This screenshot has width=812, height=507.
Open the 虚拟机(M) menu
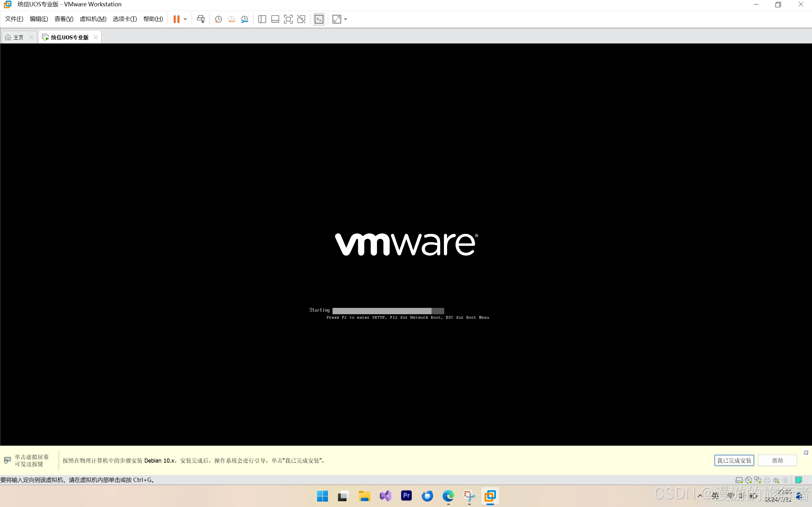[93, 19]
